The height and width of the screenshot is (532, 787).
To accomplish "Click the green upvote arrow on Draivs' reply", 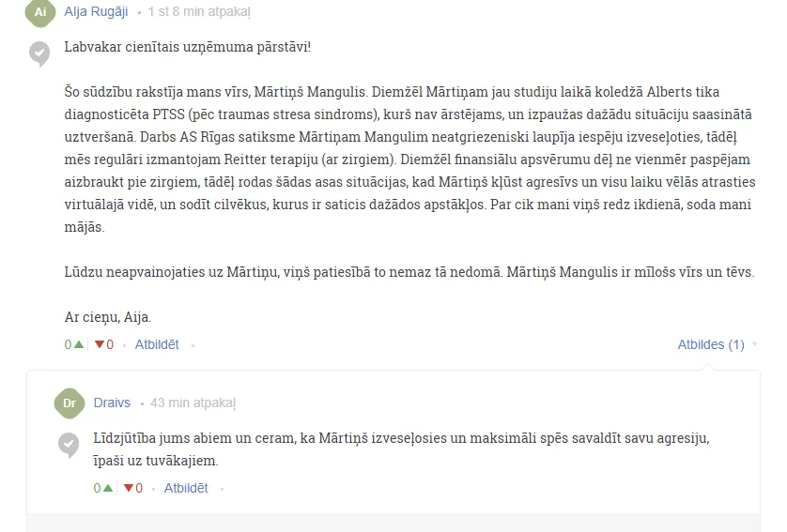I will [107, 488].
